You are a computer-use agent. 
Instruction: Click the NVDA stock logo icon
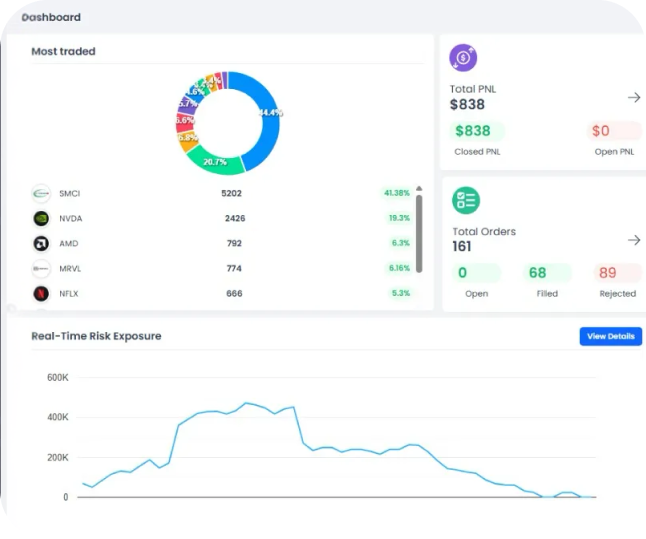pos(41,218)
